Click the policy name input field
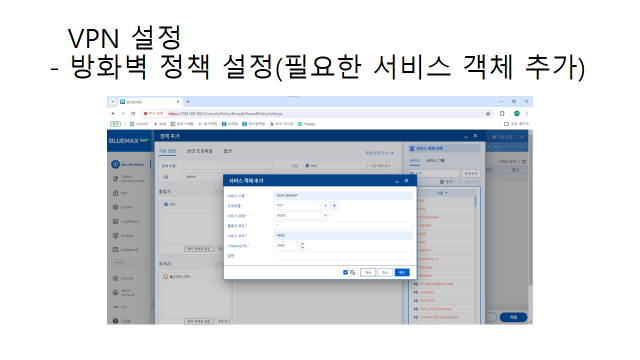The height and width of the screenshot is (360, 640). [228, 166]
